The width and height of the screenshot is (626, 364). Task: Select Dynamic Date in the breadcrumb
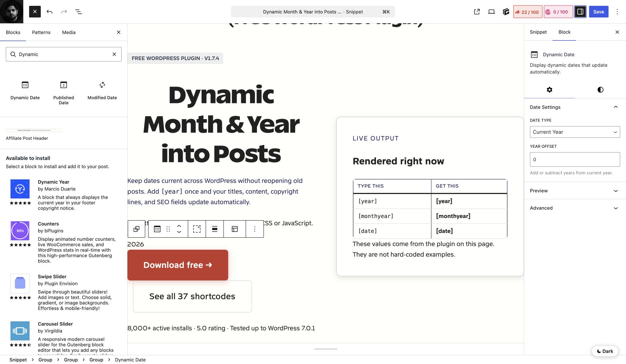click(x=130, y=360)
